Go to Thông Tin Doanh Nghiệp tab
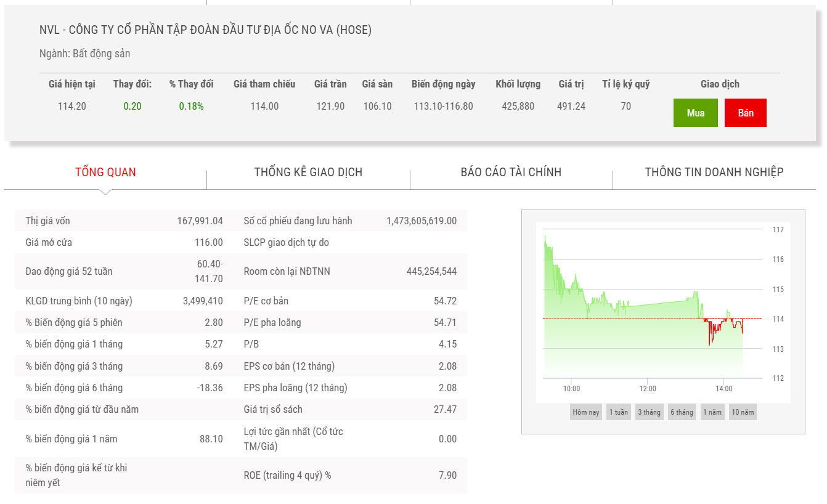The image size is (827, 504). [x=714, y=172]
